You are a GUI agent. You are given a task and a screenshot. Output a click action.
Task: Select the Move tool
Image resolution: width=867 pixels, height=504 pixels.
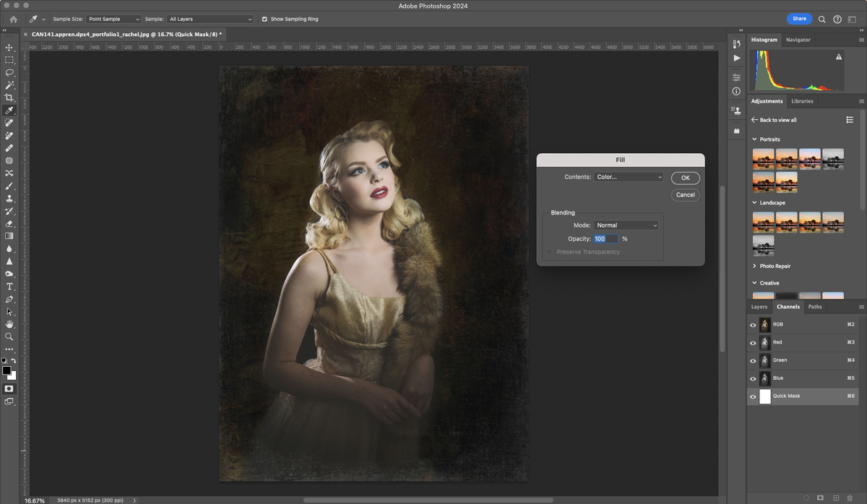pos(9,47)
